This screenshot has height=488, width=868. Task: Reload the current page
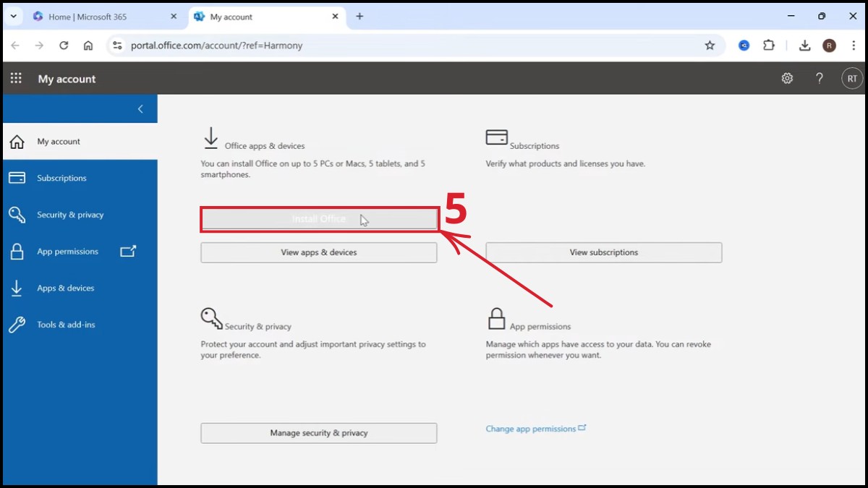[64, 46]
